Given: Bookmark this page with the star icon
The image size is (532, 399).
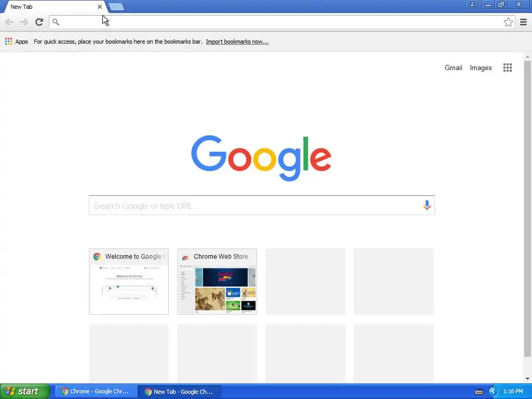Looking at the screenshot, I should [508, 22].
